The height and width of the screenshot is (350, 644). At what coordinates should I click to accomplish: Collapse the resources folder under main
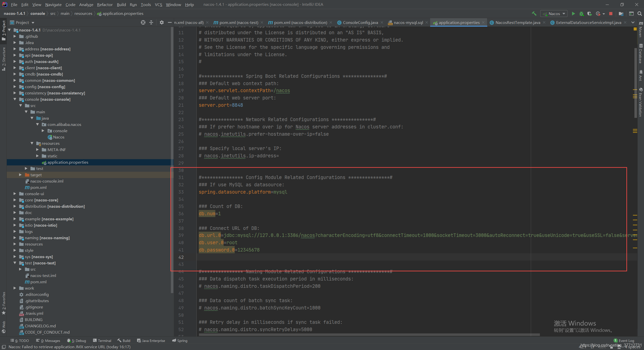32,143
